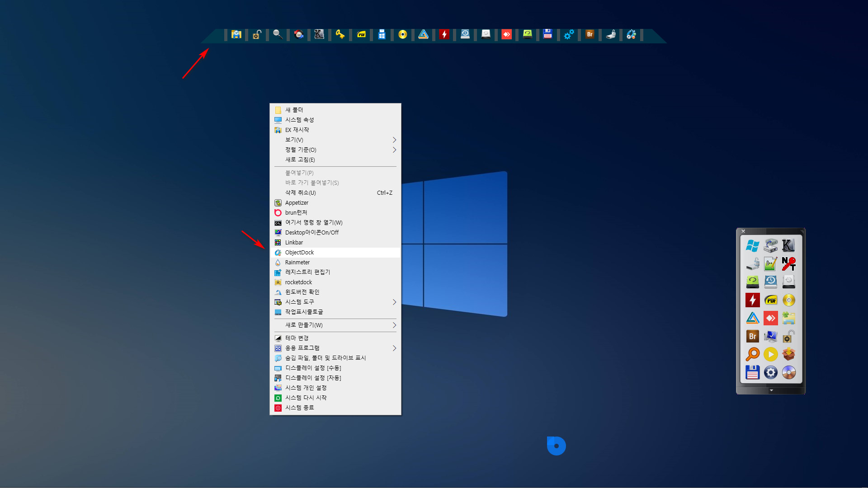
Task: Click the red double-arrow AnyDesk icon in top dock
Action: [507, 34]
